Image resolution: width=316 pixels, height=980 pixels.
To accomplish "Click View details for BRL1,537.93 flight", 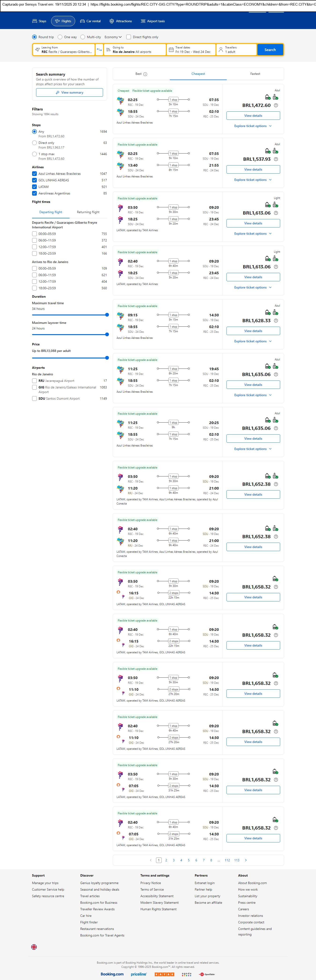I will 253,170.
